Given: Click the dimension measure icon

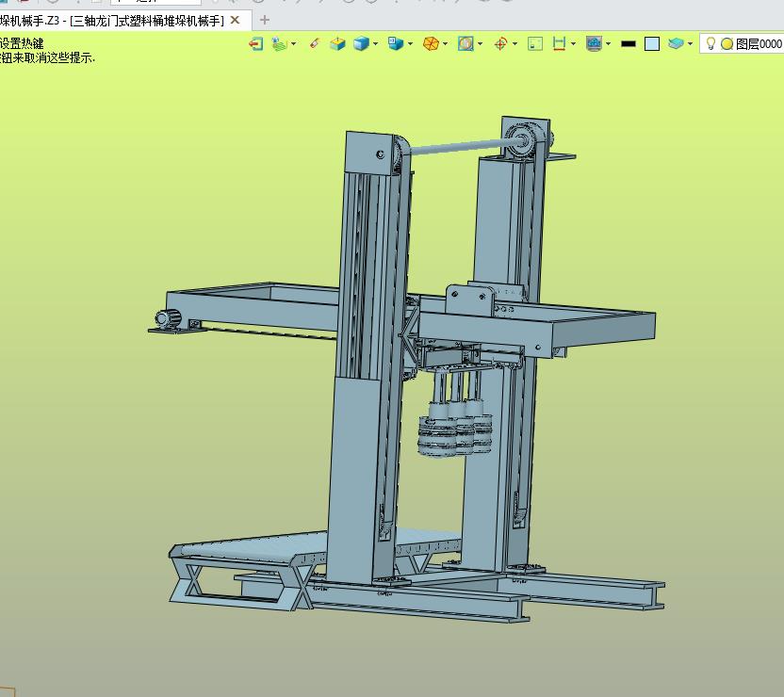Looking at the screenshot, I should click(559, 44).
